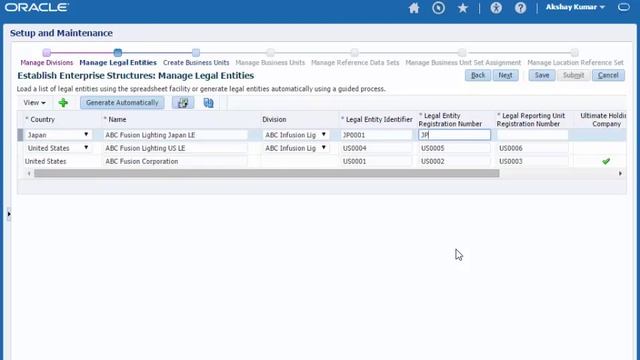Select Manage Reference Data Sets step
640x360 pixels.
click(x=355, y=62)
